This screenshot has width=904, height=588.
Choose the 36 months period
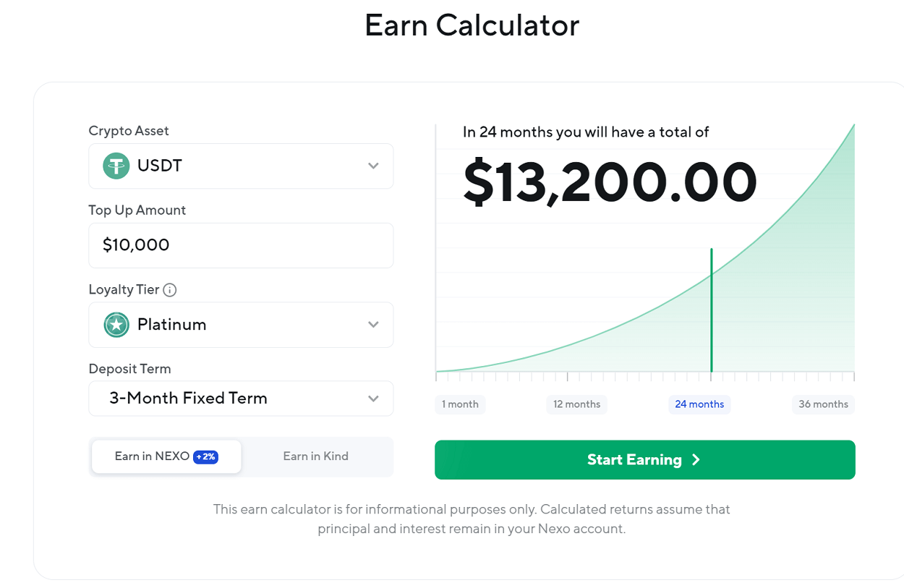tap(824, 404)
